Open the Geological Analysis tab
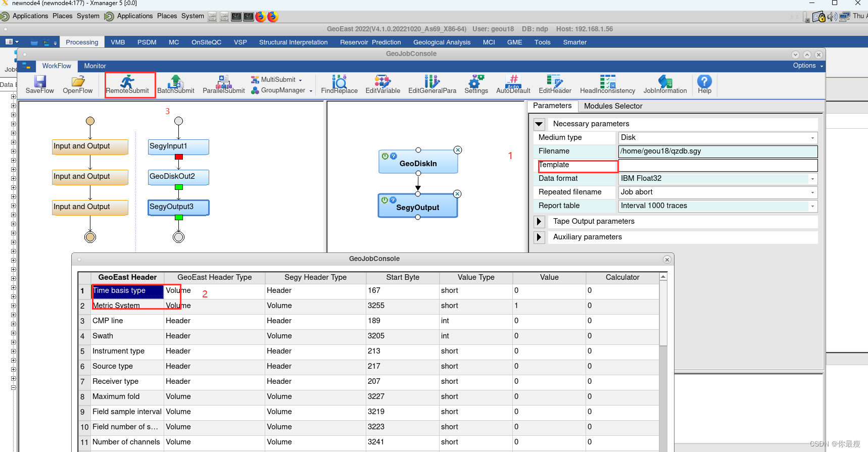 pyautogui.click(x=442, y=42)
